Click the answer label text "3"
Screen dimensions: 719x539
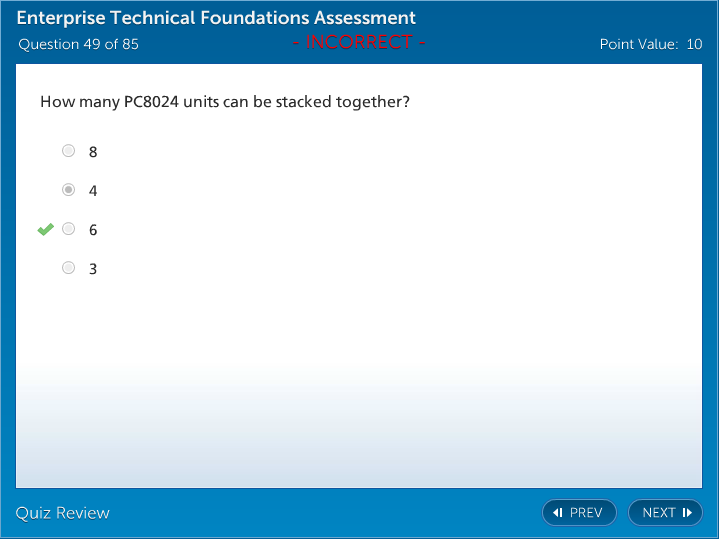(x=93, y=269)
